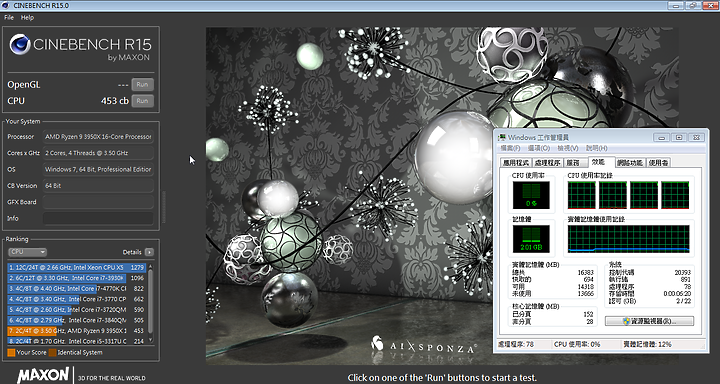
Task: Click the ranking list scroll-down arrow
Action: coord(150,341)
